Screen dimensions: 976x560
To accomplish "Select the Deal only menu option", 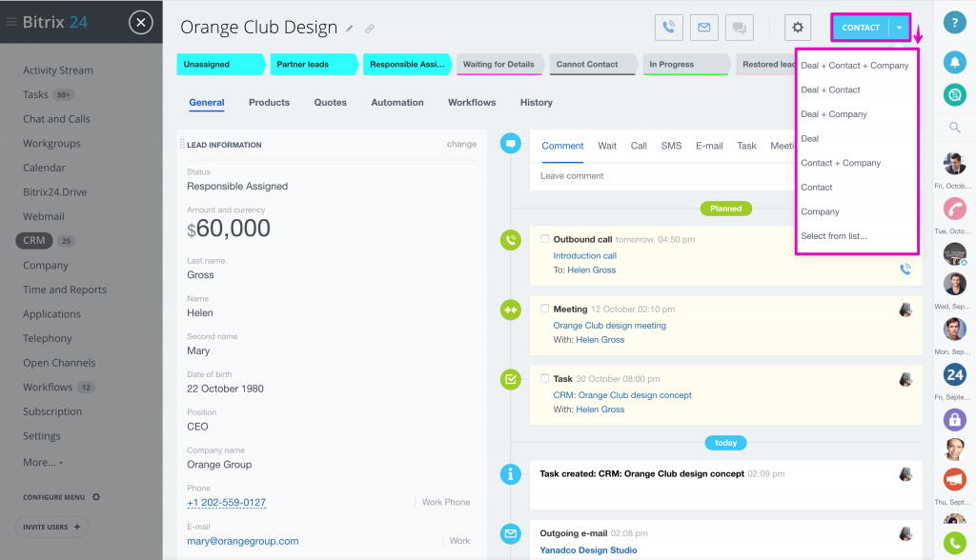I will coord(810,138).
